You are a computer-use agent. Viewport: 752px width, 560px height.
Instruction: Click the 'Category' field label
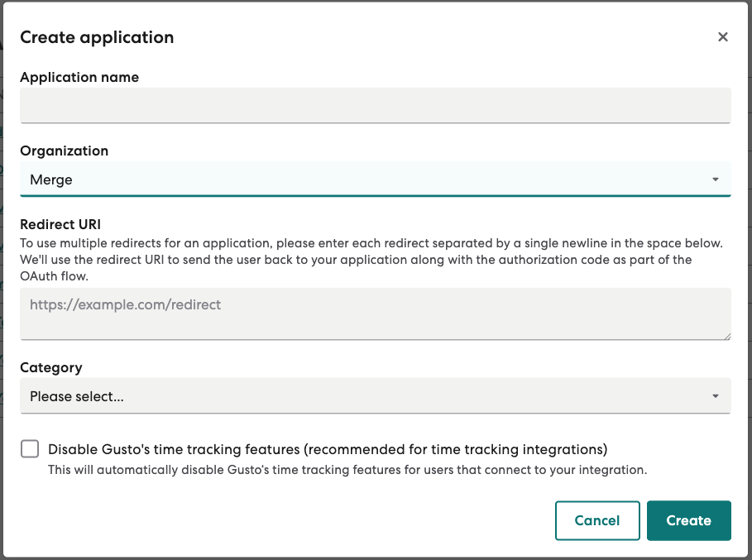50,368
